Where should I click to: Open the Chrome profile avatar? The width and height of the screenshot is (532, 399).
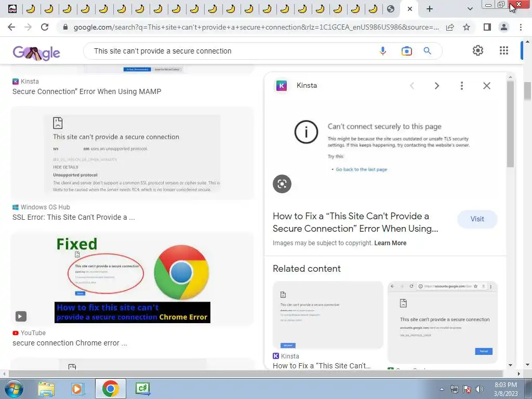[504, 27]
